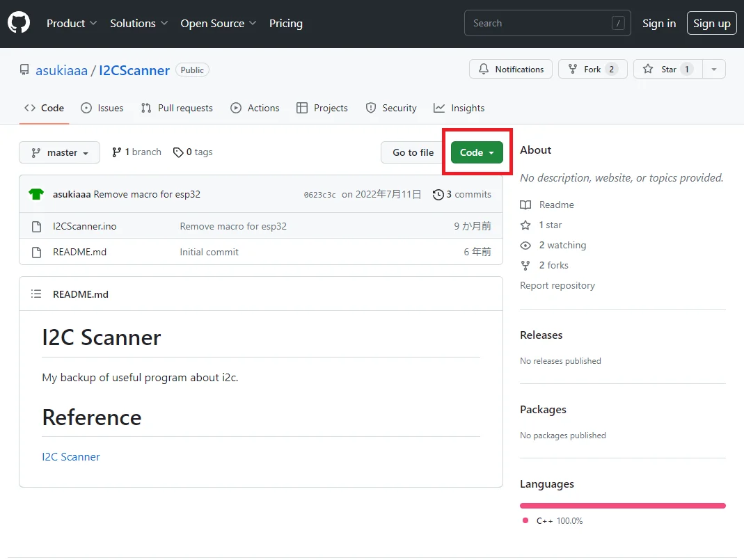This screenshot has width=744, height=560.
Task: Open the README table of contents icon
Action: (36, 294)
